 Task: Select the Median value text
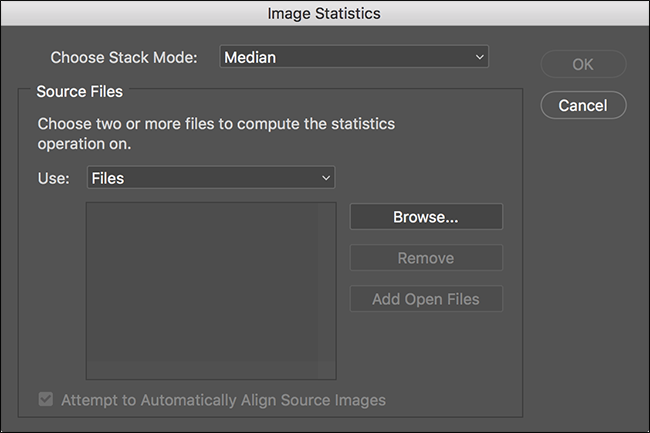tap(250, 58)
